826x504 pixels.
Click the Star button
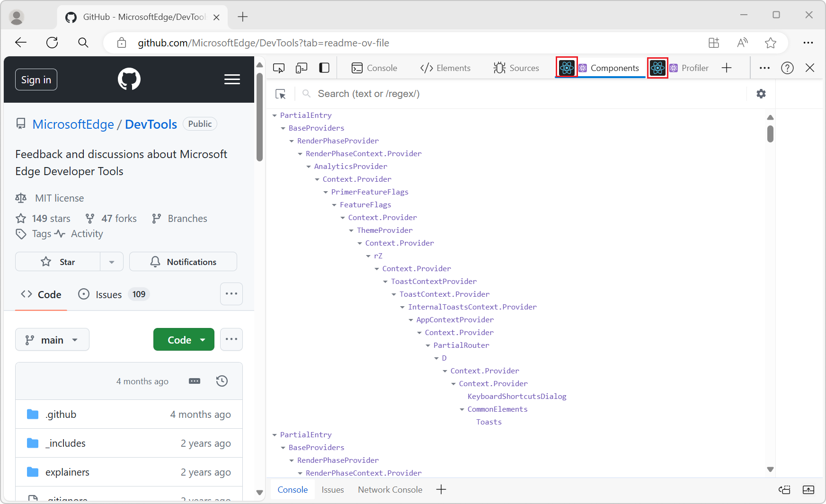coord(58,262)
